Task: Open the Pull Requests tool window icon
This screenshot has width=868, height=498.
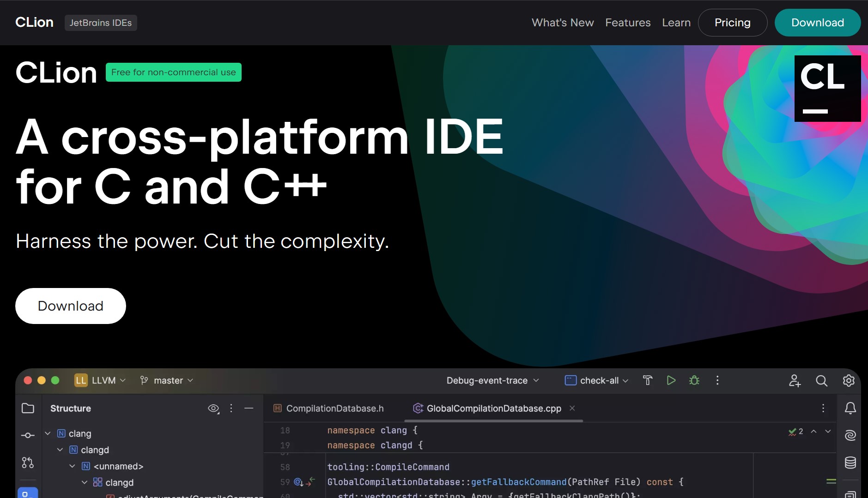Action: pos(28,462)
